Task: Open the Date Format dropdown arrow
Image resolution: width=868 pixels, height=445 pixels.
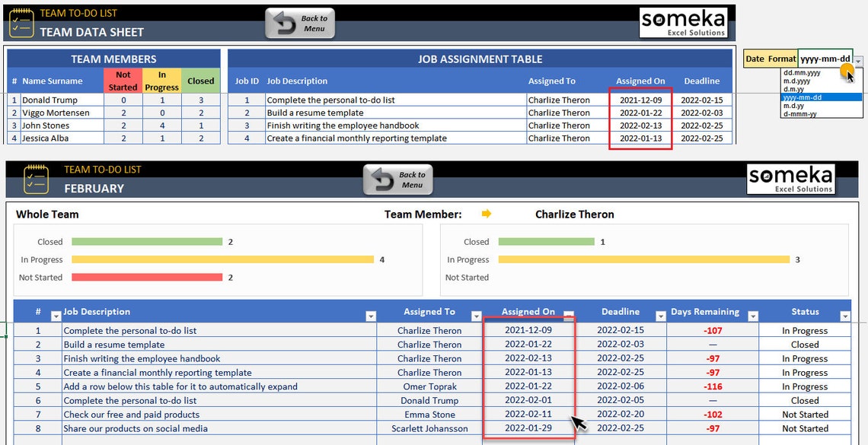Action: tap(858, 62)
